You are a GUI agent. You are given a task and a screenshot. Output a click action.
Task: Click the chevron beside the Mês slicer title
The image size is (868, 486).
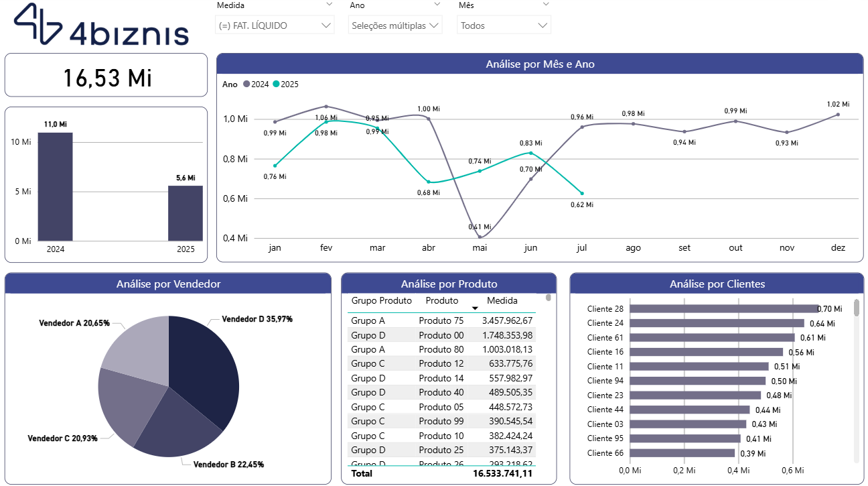[x=545, y=5]
